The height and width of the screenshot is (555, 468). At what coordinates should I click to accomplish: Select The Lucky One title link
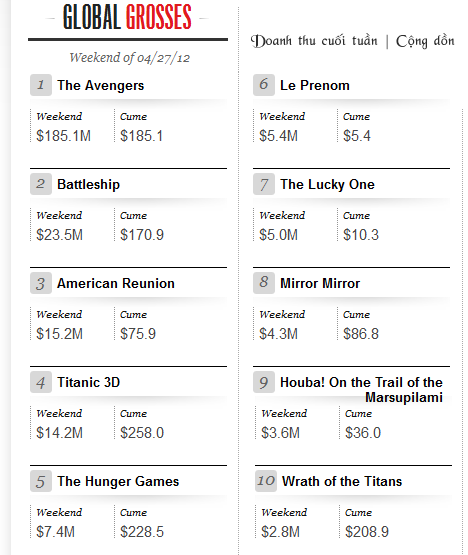point(327,184)
